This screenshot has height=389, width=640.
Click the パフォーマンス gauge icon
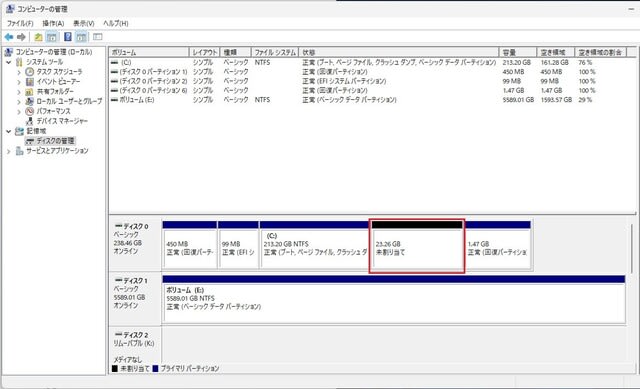tap(29, 111)
